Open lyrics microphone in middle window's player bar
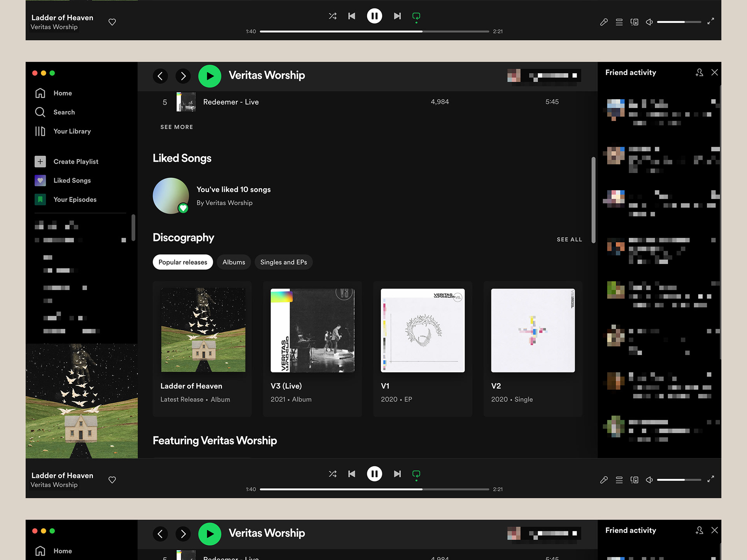This screenshot has width=747, height=560. [x=604, y=480]
